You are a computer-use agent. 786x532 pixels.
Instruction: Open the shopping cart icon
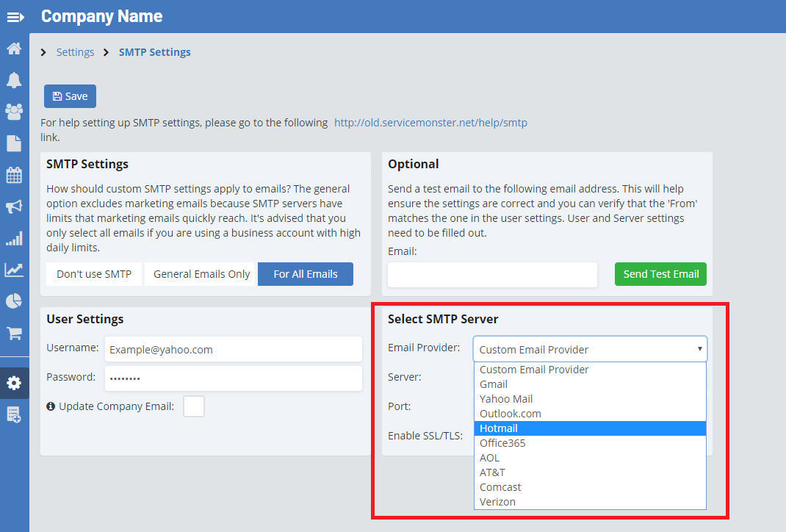[x=14, y=334]
